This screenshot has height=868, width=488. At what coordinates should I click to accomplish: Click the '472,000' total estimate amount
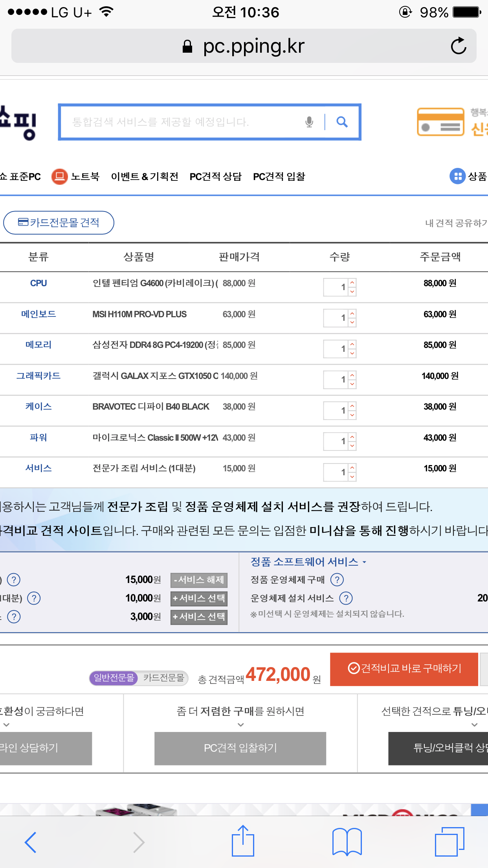(278, 675)
